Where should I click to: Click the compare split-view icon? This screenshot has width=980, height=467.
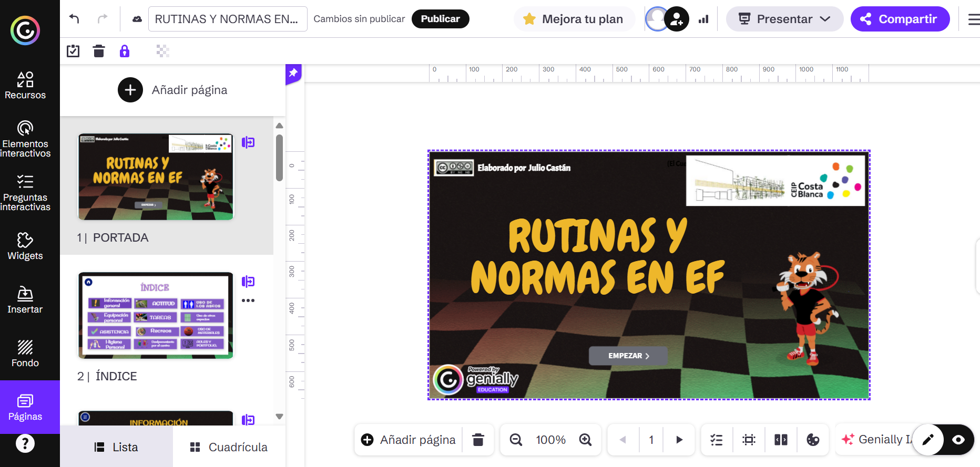click(x=781, y=440)
